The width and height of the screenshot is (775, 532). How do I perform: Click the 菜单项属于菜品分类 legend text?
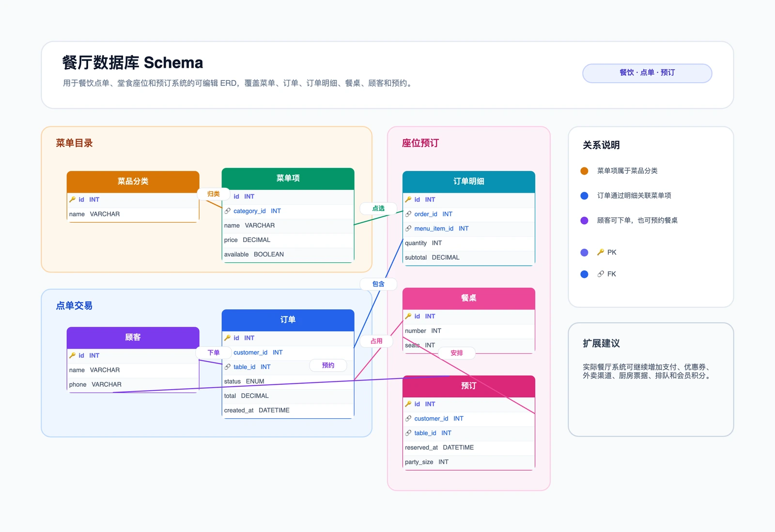(x=627, y=171)
